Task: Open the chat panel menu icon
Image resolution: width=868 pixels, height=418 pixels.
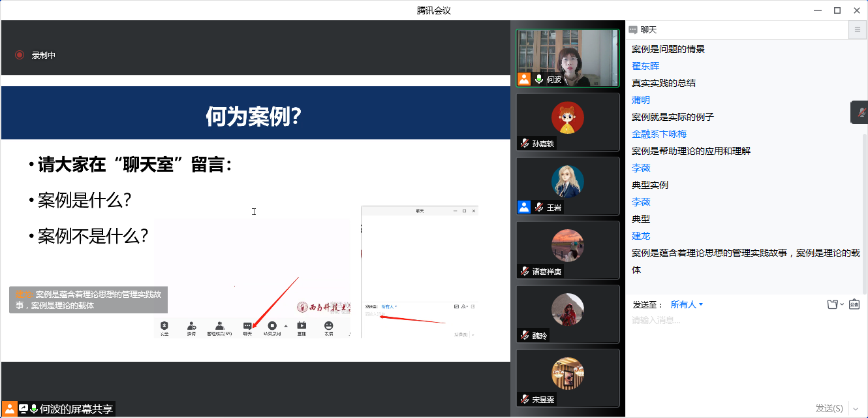Action: coord(857,29)
